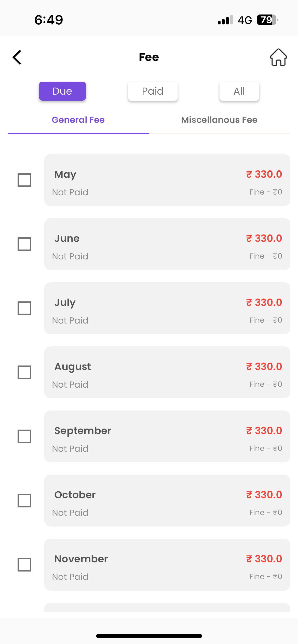
Task: Check the May fee checkbox
Action: [x=24, y=180]
